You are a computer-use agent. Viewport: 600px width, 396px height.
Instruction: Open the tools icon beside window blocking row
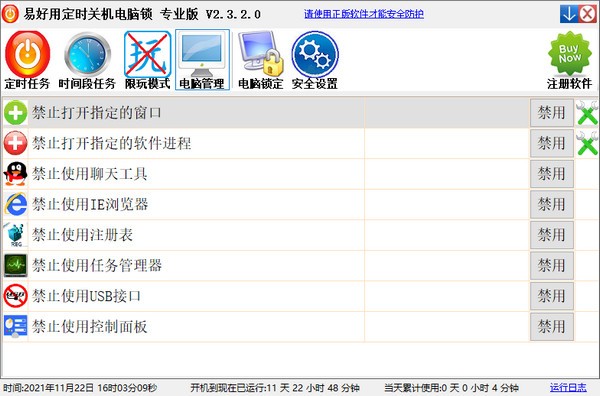click(587, 112)
